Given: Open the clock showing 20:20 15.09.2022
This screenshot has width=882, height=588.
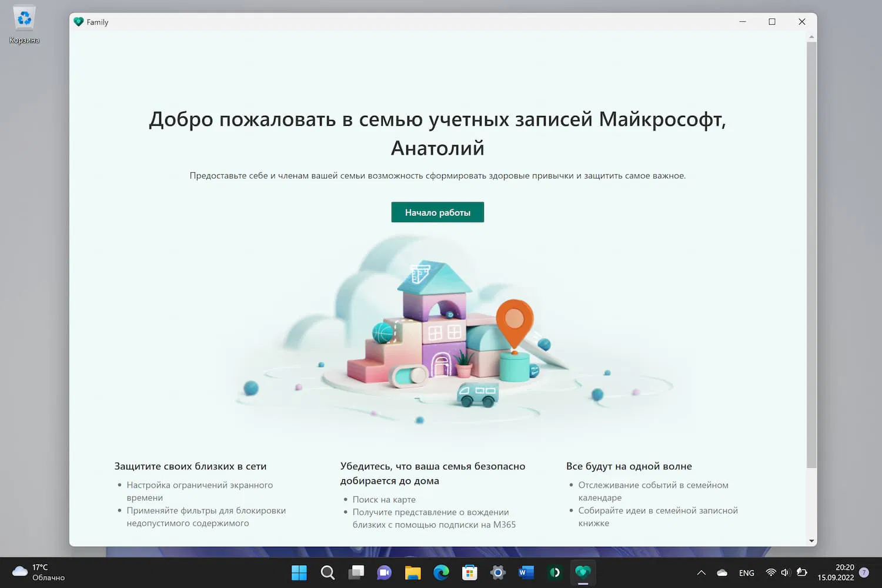Looking at the screenshot, I should (x=836, y=573).
